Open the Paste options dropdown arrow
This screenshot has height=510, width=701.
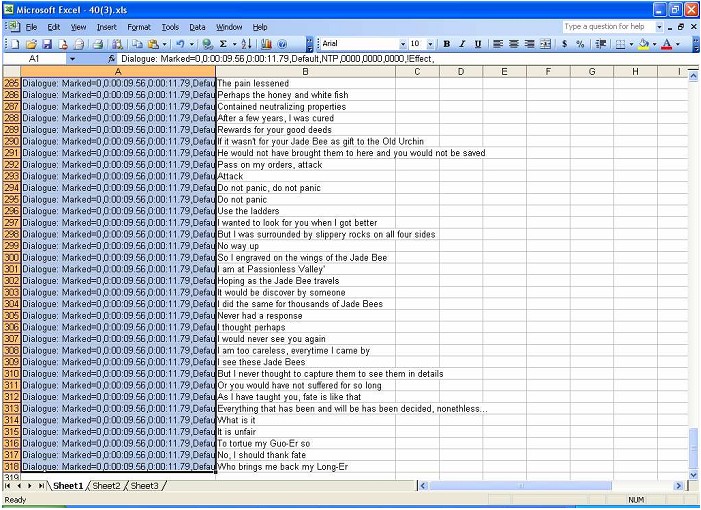pyautogui.click(x=164, y=44)
